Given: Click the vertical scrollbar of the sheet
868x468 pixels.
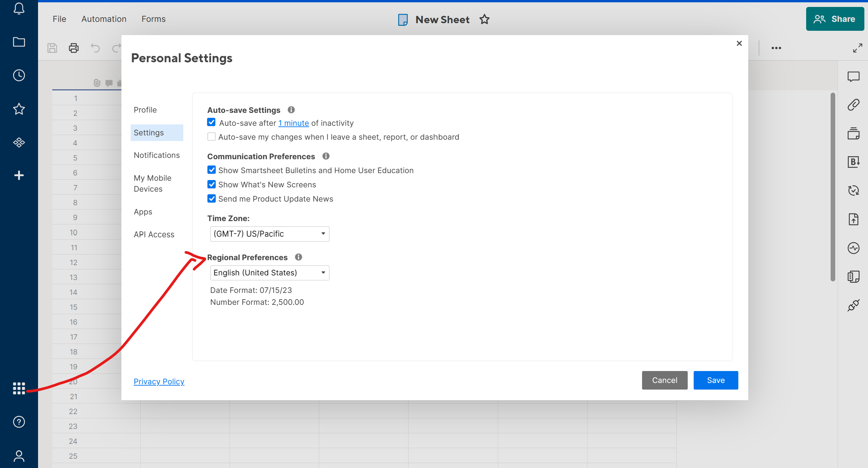Looking at the screenshot, I should pyautogui.click(x=833, y=187).
